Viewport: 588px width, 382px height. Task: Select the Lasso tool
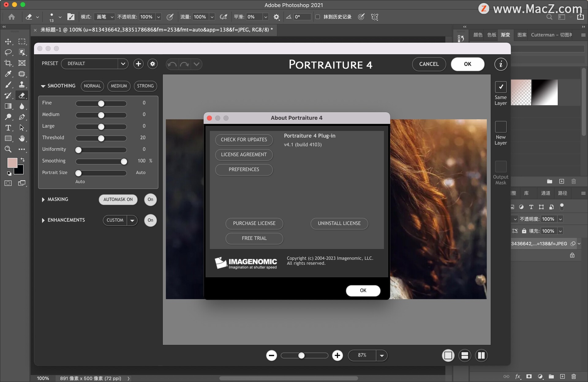coord(8,52)
